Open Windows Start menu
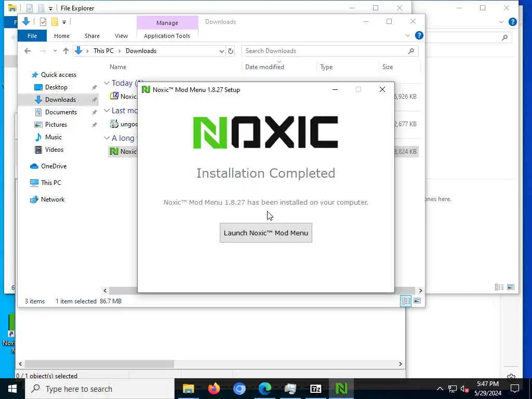This screenshot has height=399, width=532. coord(12,389)
